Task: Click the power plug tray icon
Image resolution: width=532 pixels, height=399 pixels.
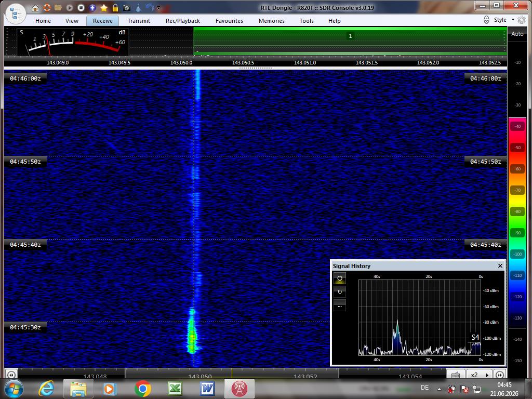Action: point(451,389)
